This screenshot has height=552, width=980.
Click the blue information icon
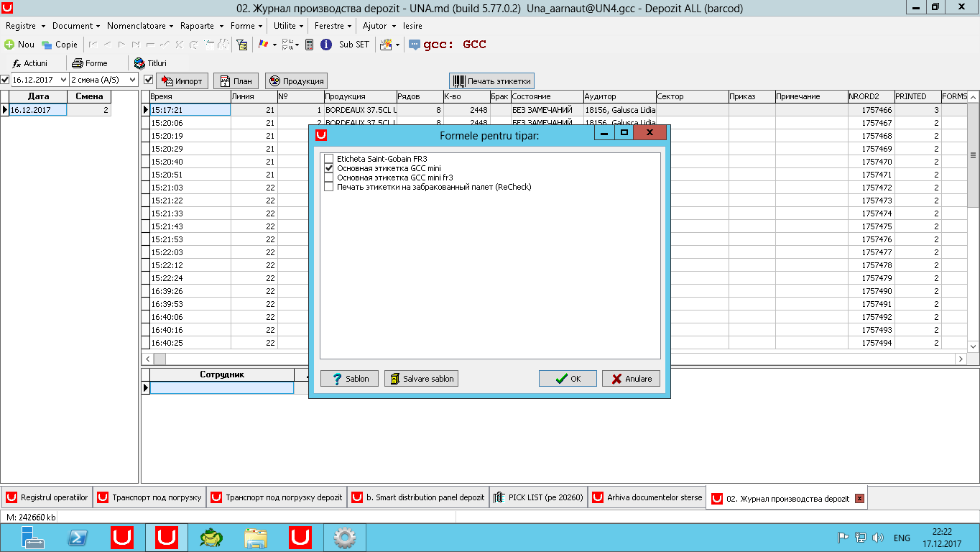[325, 45]
